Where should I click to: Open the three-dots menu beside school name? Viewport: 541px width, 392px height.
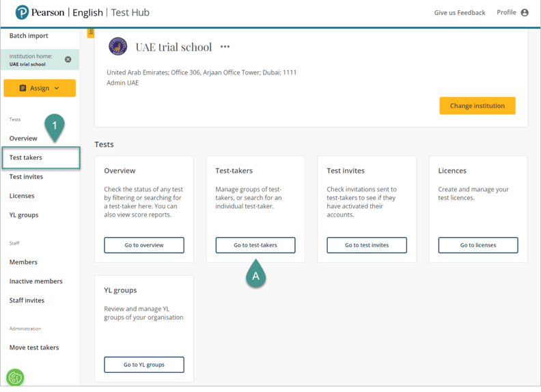[225, 47]
